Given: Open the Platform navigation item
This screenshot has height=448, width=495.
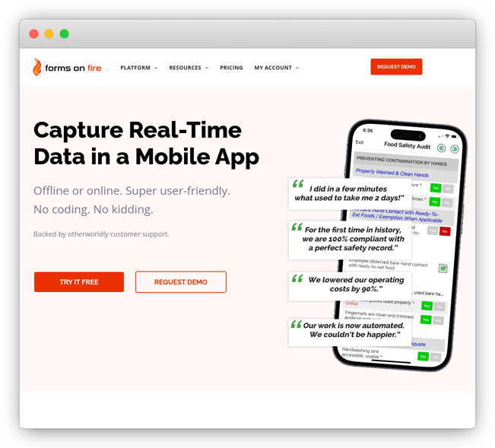Looking at the screenshot, I should point(135,68).
